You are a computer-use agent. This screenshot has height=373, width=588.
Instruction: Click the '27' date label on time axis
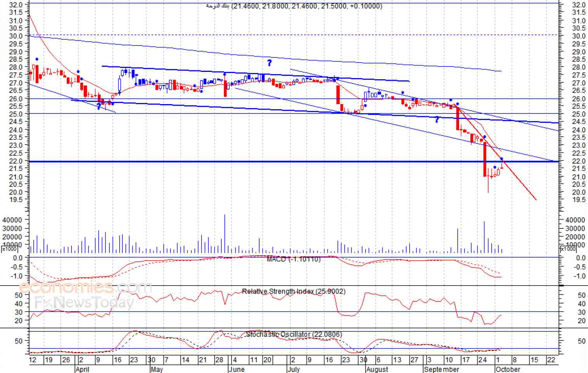tap(415, 360)
